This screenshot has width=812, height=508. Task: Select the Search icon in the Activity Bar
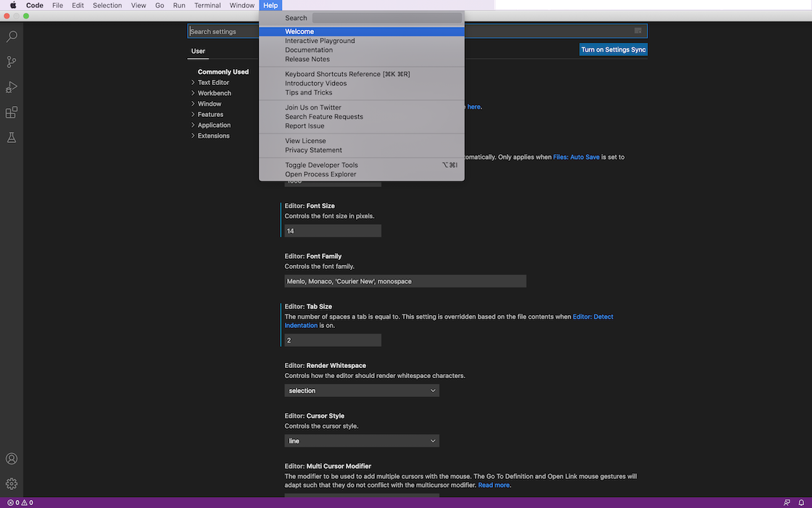(12, 36)
